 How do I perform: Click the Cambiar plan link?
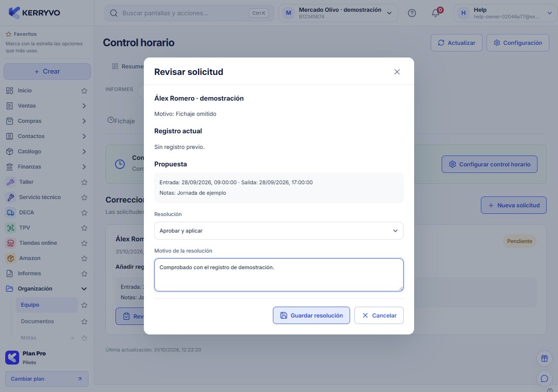point(47,379)
